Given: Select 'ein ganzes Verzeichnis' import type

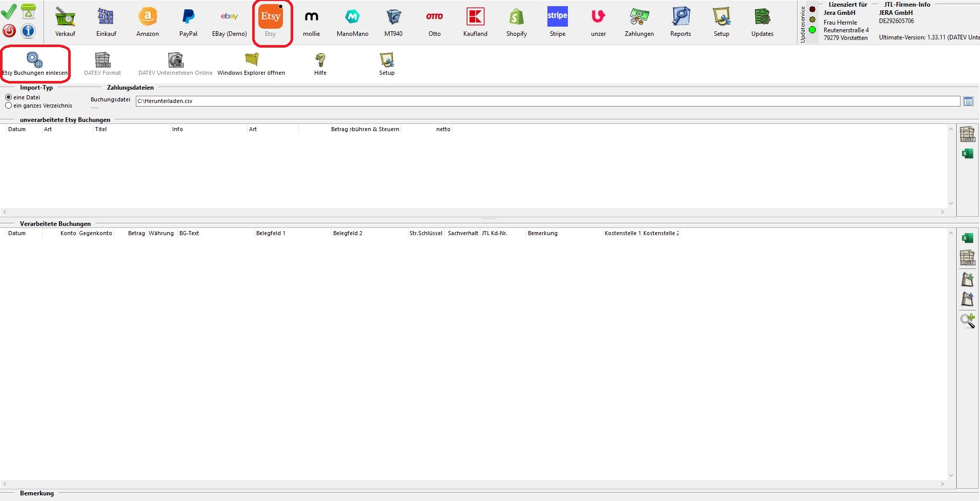Looking at the screenshot, I should pyautogui.click(x=9, y=106).
